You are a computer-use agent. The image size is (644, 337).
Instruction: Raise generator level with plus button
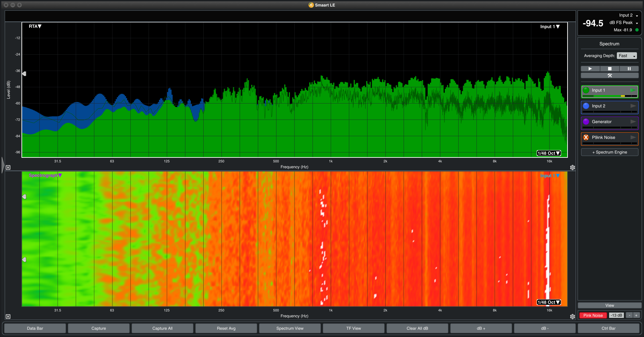point(636,315)
